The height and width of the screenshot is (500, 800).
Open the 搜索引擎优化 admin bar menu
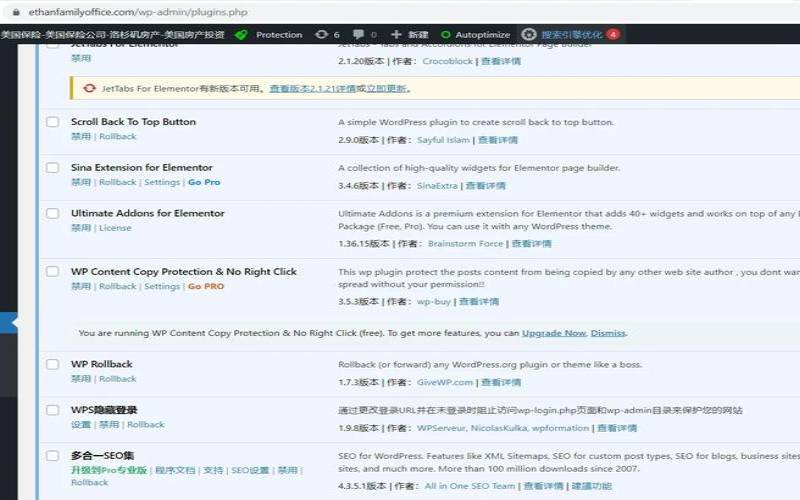[572, 34]
